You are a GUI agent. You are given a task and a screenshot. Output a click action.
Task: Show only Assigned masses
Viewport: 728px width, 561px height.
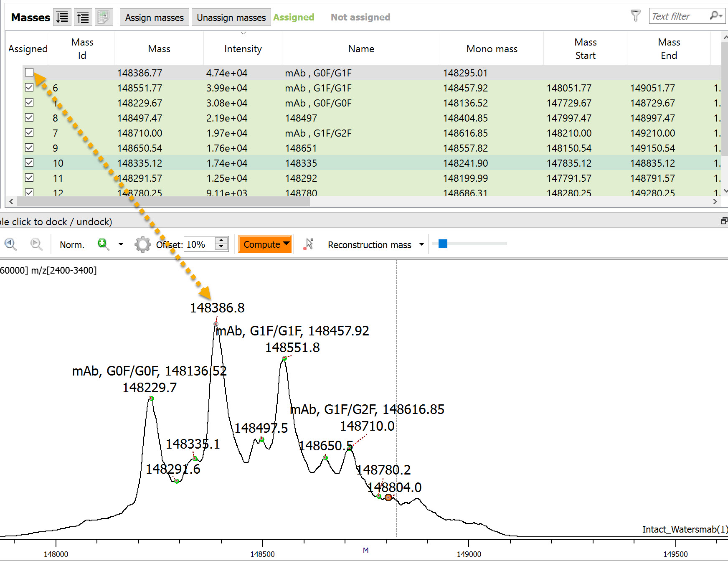pyautogui.click(x=294, y=17)
